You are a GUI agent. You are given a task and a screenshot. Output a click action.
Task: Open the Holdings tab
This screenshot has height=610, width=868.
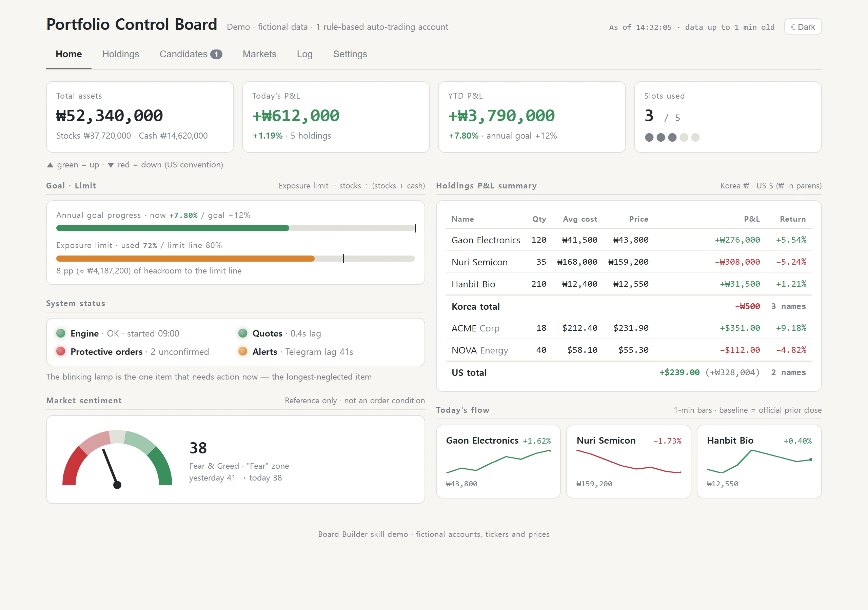[x=121, y=54]
